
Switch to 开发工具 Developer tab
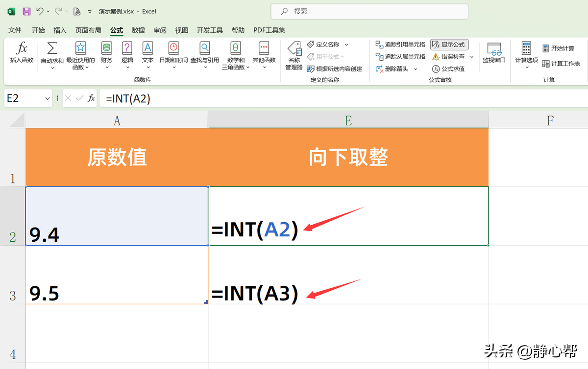pos(210,30)
